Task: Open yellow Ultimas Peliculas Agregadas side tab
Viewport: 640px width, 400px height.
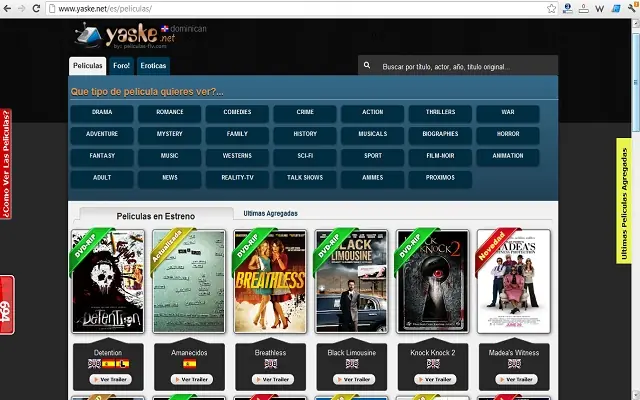Action: (624, 201)
